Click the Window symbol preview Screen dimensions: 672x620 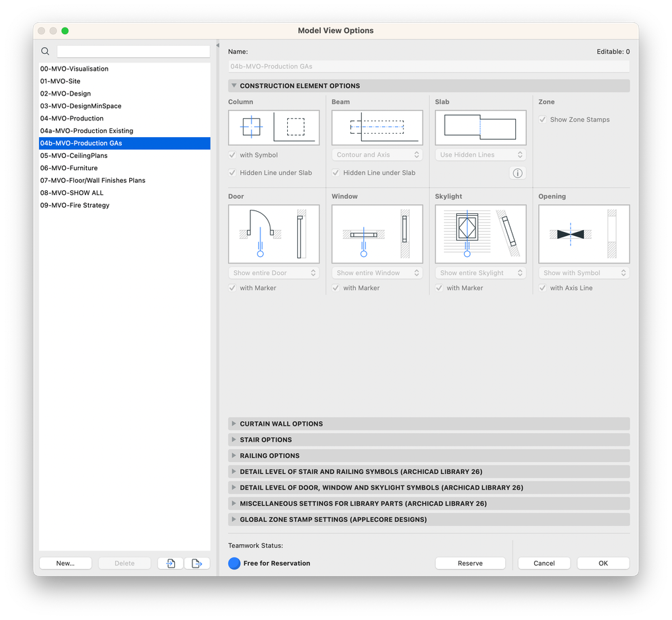point(377,234)
